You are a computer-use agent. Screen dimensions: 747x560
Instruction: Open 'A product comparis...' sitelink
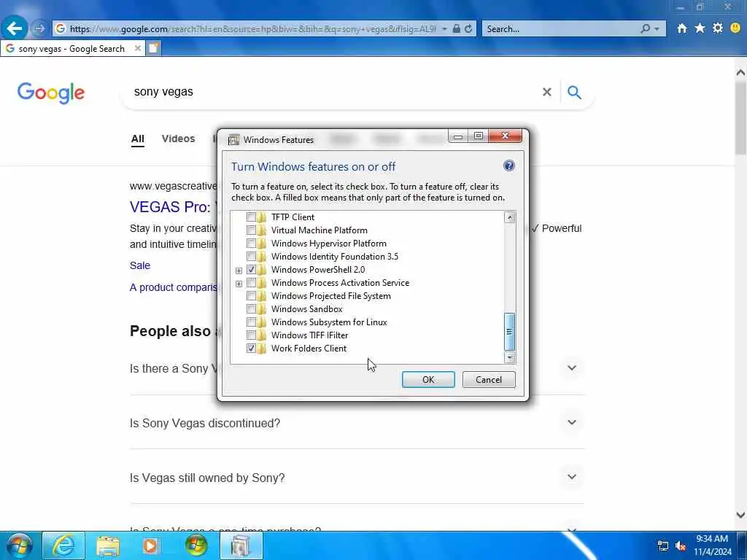tap(174, 287)
